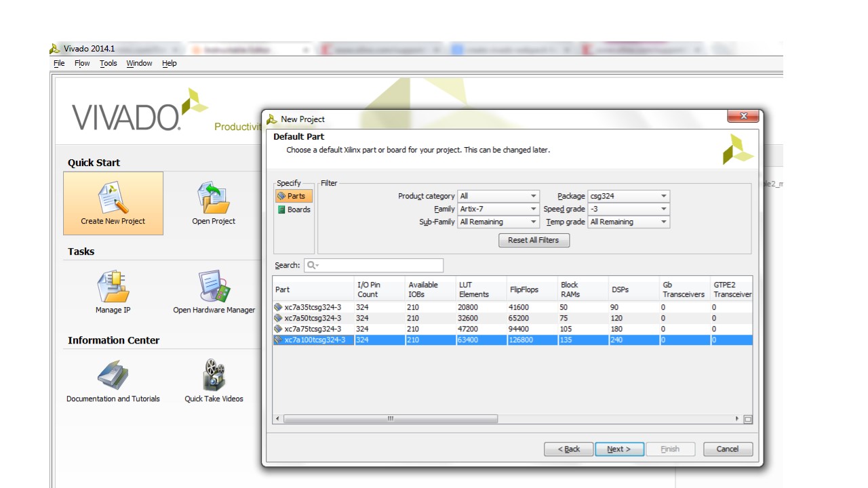Click the table corner column-options button
Viewport: 868px width, 488px height.
point(748,419)
